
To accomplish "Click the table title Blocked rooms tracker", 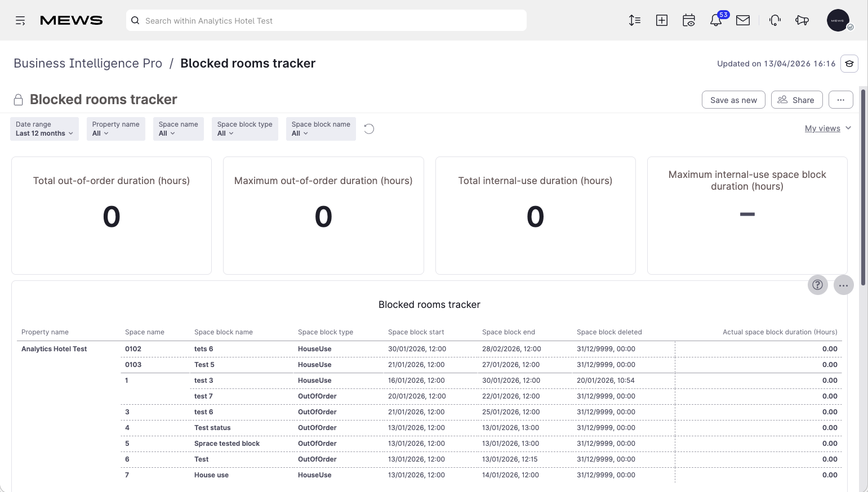I will (x=429, y=305).
